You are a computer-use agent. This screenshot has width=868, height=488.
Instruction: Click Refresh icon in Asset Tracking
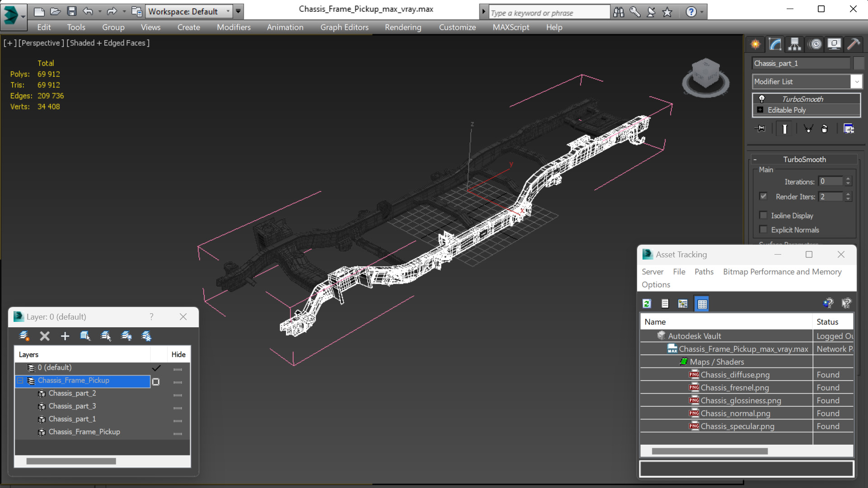(x=647, y=304)
